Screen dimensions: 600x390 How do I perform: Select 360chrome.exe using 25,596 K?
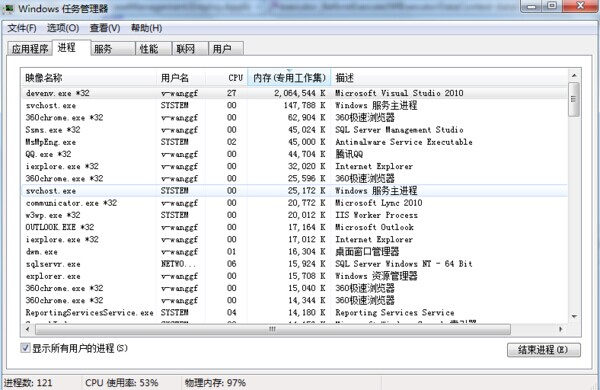pos(295,178)
